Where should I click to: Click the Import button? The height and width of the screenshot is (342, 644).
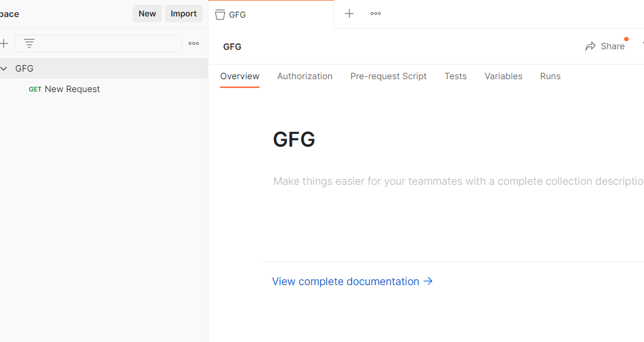tap(184, 13)
